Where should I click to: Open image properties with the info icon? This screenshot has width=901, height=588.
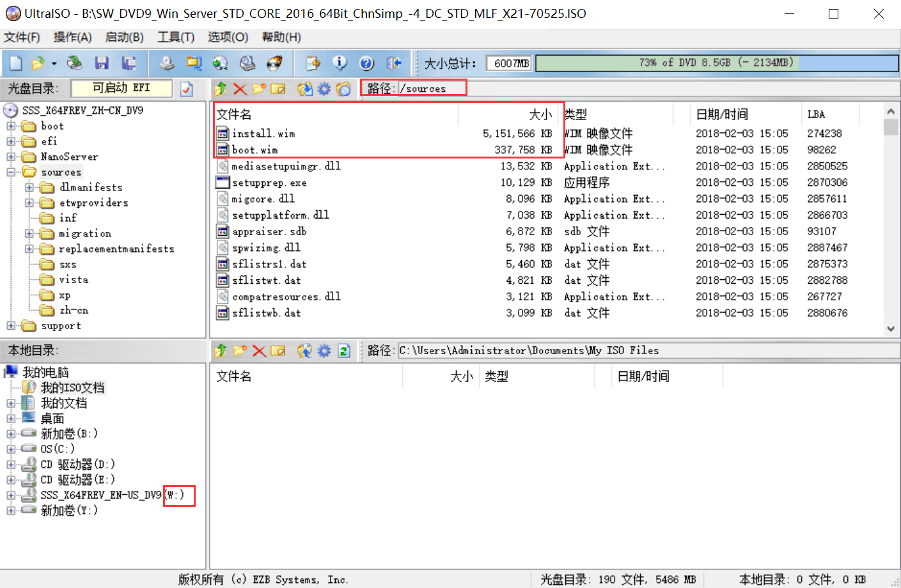[x=340, y=63]
